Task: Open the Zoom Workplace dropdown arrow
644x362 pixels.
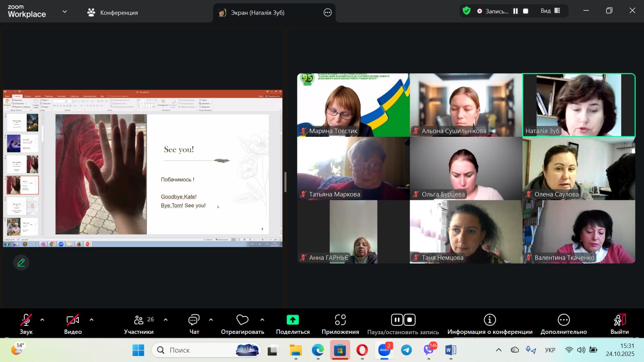Action: pyautogui.click(x=64, y=12)
